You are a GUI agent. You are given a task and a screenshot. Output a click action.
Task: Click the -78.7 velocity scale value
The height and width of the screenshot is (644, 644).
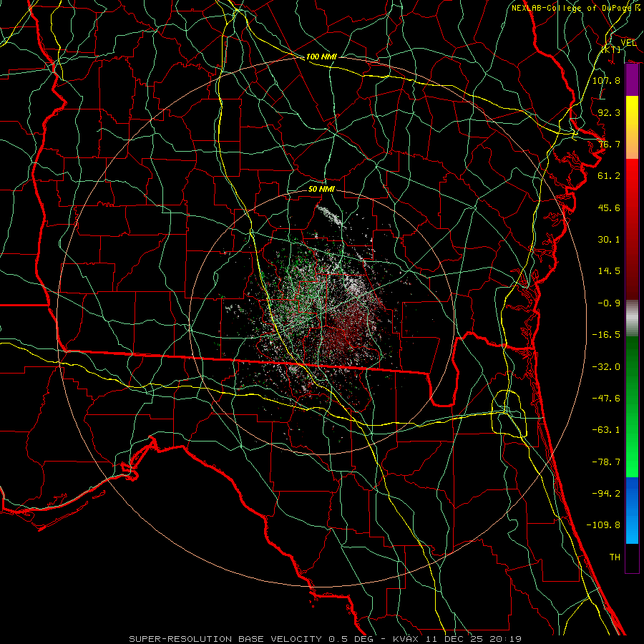click(606, 462)
